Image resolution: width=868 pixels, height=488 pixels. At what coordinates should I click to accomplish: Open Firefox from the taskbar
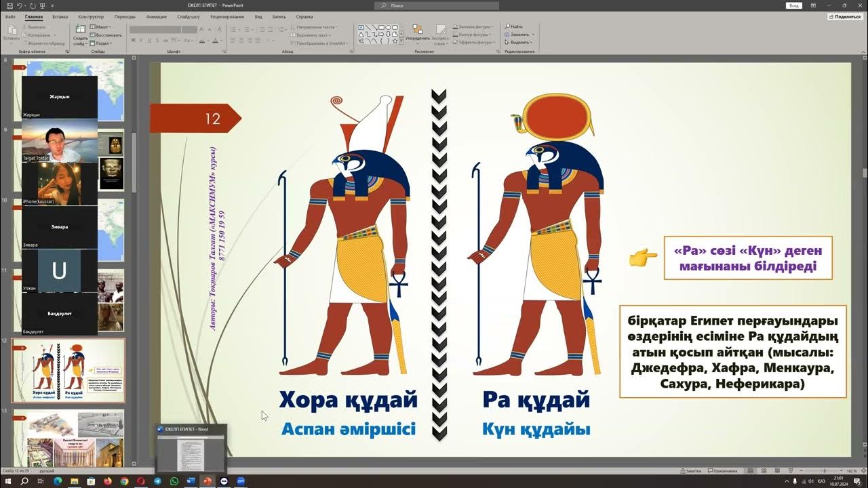pyautogui.click(x=107, y=481)
